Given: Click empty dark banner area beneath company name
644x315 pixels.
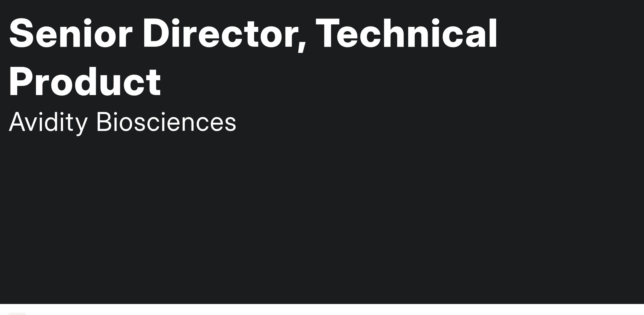Looking at the screenshot, I should pyautogui.click(x=322, y=215).
